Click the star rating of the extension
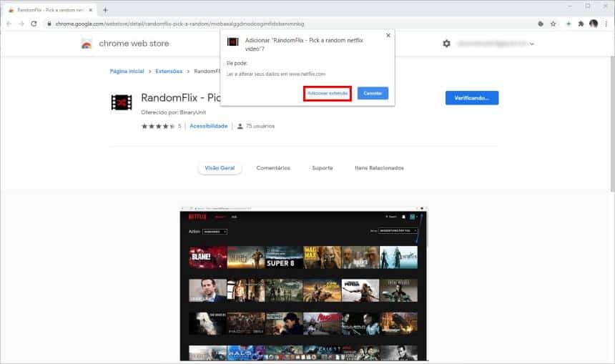This screenshot has height=364, width=615. point(158,127)
